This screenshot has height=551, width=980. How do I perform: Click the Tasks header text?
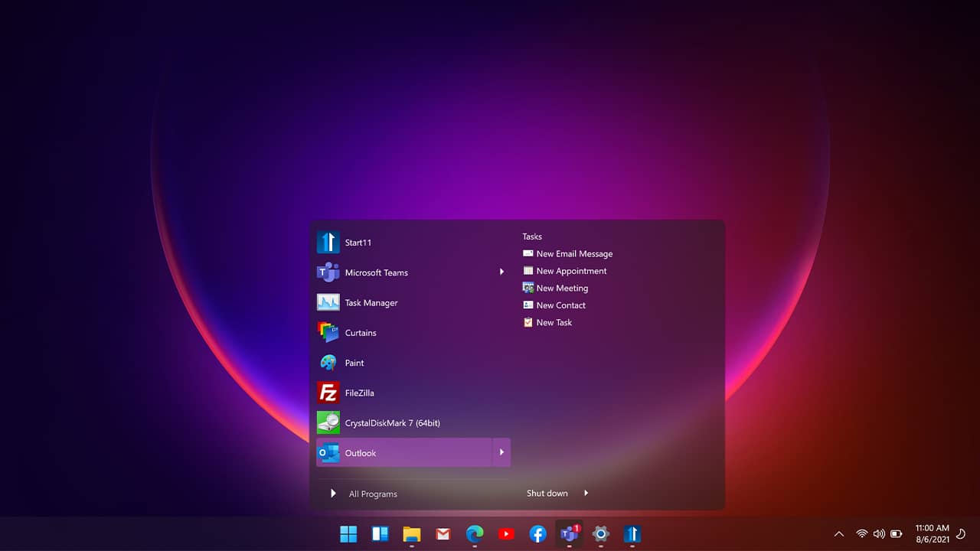pos(532,236)
